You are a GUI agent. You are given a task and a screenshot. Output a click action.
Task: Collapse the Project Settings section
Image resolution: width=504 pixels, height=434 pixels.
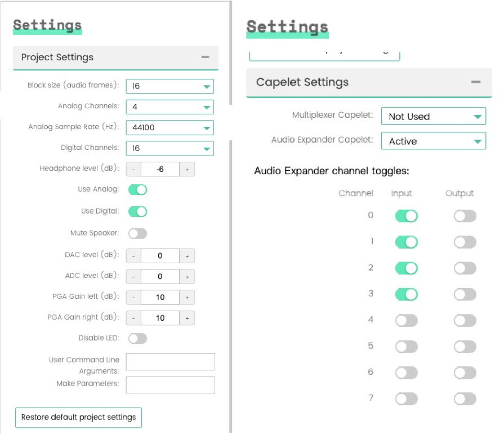(x=205, y=57)
